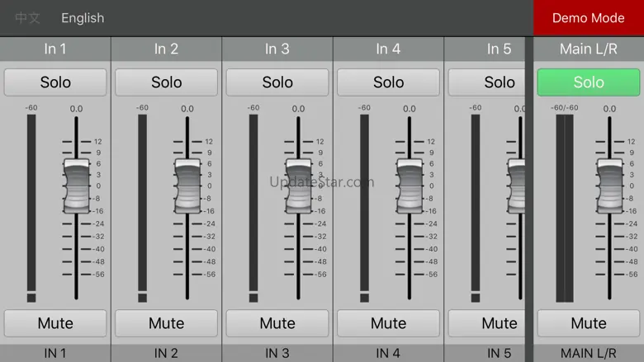Click the -60 meter reading on In 1
The image size is (644, 362).
tap(31, 108)
